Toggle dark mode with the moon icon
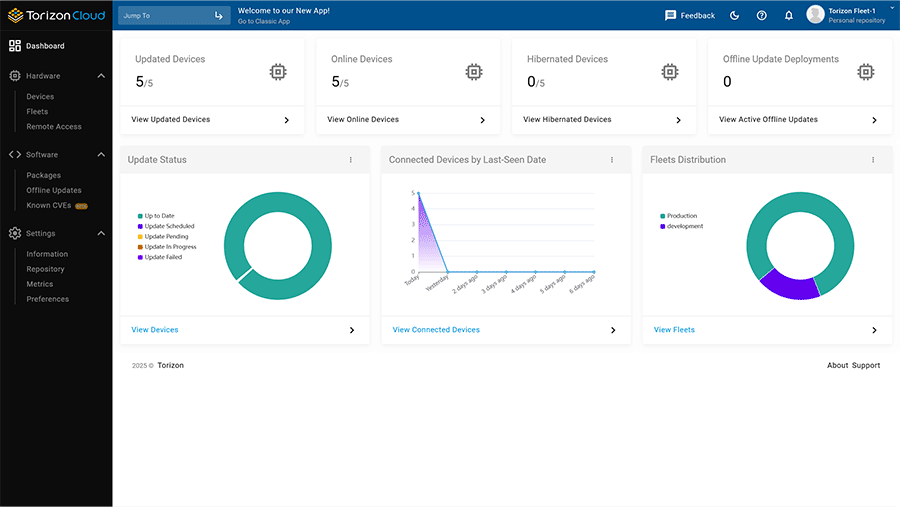The image size is (900, 507). pos(735,15)
